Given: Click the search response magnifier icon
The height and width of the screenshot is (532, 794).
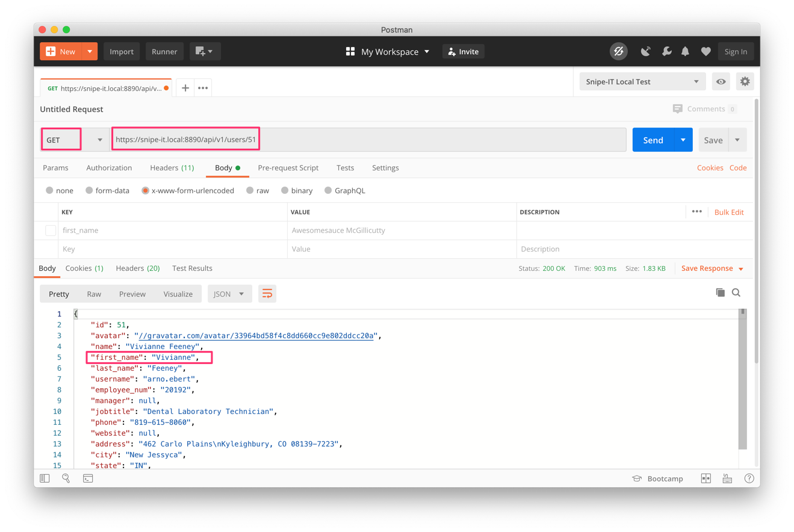Looking at the screenshot, I should coord(736,292).
